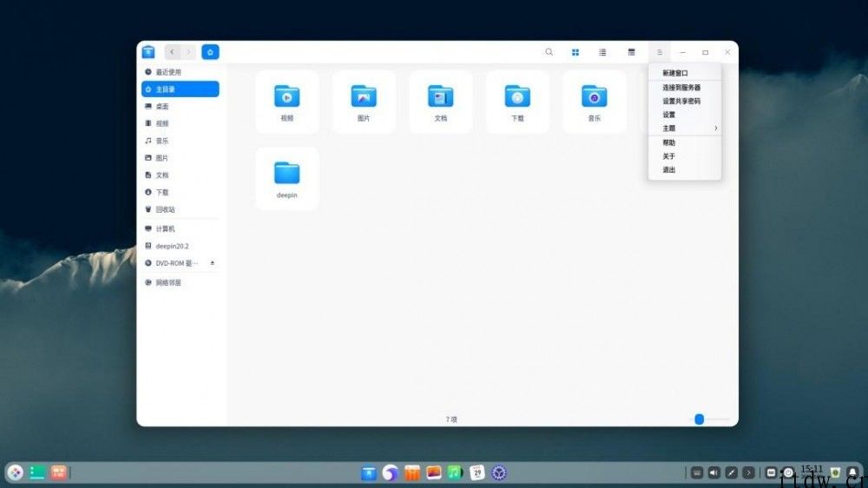The width and height of the screenshot is (868, 488).
Task: Choose 新建窗口 from the menu
Action: [x=685, y=73]
